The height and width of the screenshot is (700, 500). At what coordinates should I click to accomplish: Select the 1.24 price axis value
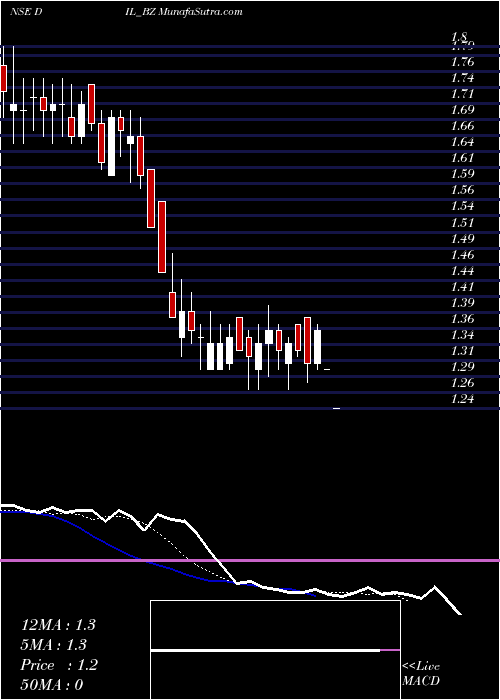[463, 399]
